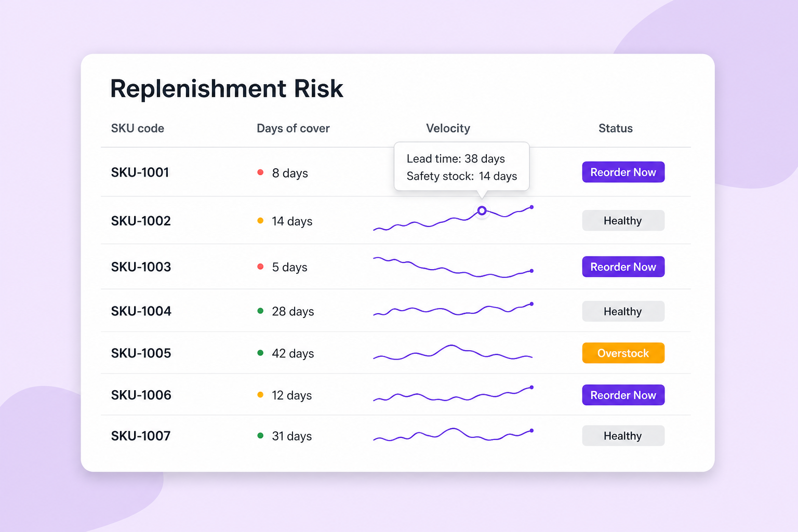Click orange risk dot for SKU-1006
This screenshot has width=798, height=532.
(260, 395)
